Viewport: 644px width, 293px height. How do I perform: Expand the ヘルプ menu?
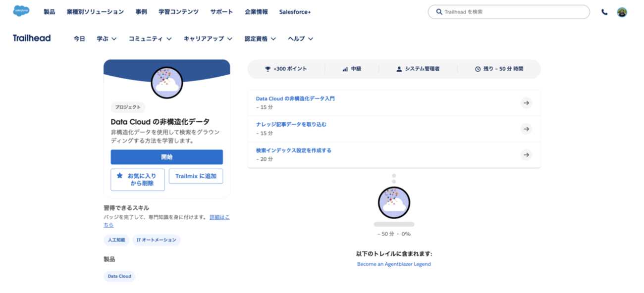(x=300, y=39)
